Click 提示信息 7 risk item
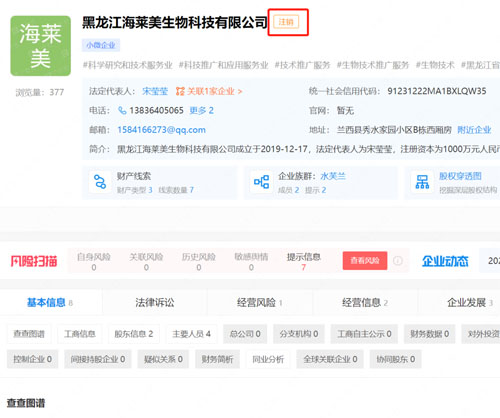Viewport: 500px width, 418px height. [x=304, y=262]
